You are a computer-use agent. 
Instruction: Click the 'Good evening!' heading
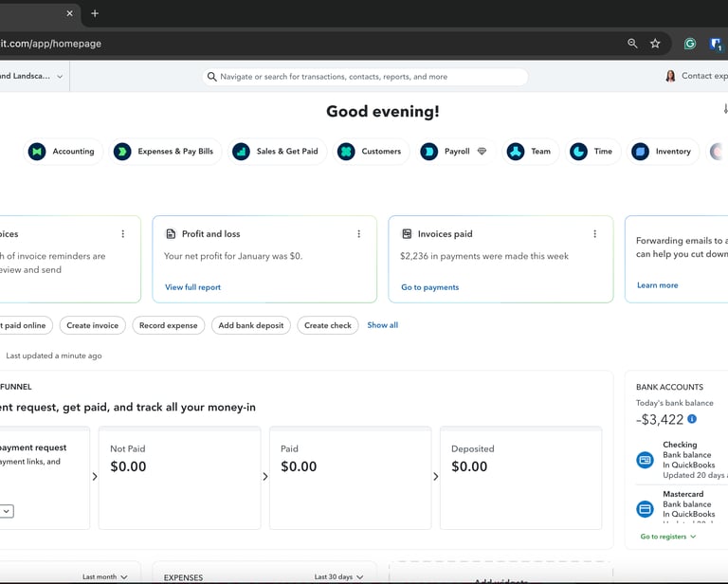[383, 112]
